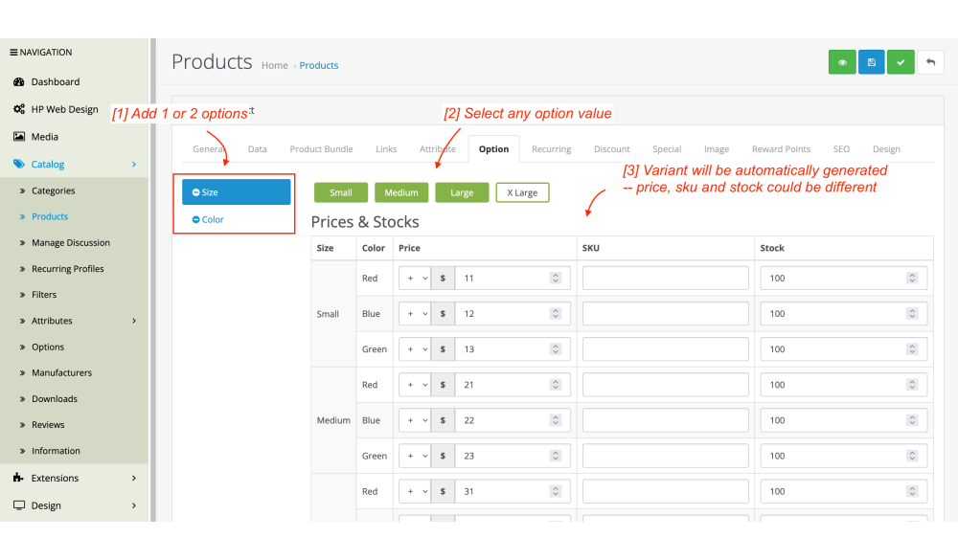Open price prefix dropdown for Small Red
The width and height of the screenshot is (958, 560).
pyautogui.click(x=414, y=279)
